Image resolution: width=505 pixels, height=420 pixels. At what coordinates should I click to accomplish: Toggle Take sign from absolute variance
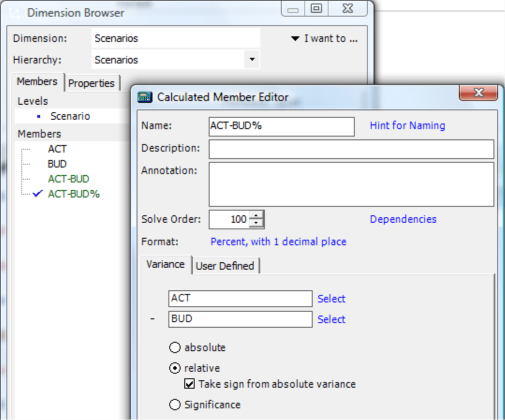click(189, 384)
